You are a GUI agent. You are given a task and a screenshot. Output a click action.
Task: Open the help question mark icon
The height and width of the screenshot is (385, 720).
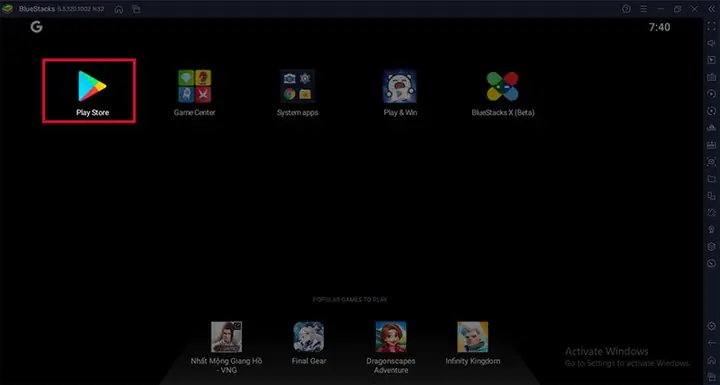(626, 9)
